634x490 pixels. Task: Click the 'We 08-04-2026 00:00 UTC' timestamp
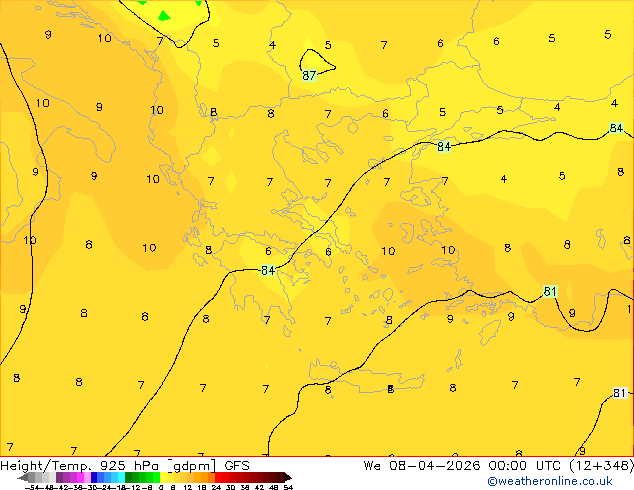pos(464,466)
